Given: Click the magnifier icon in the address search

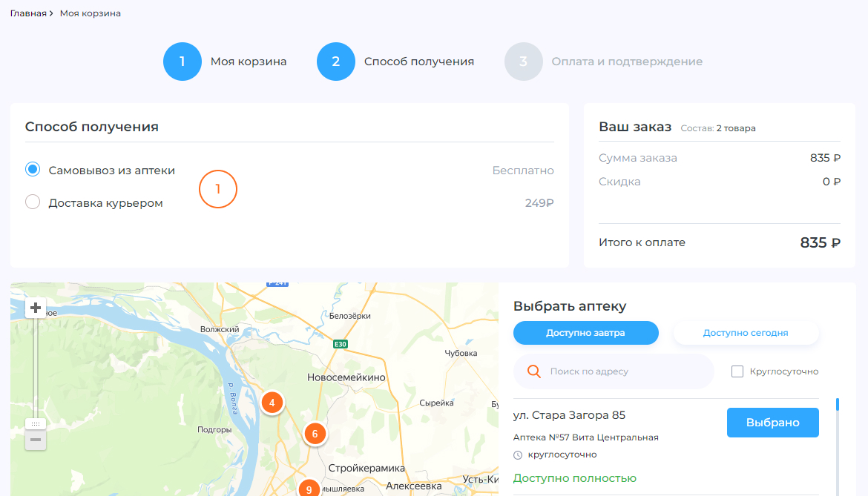Looking at the screenshot, I should 533,371.
